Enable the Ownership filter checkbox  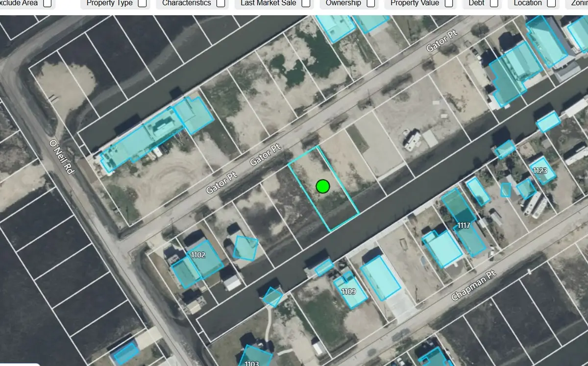pyautogui.click(x=371, y=3)
